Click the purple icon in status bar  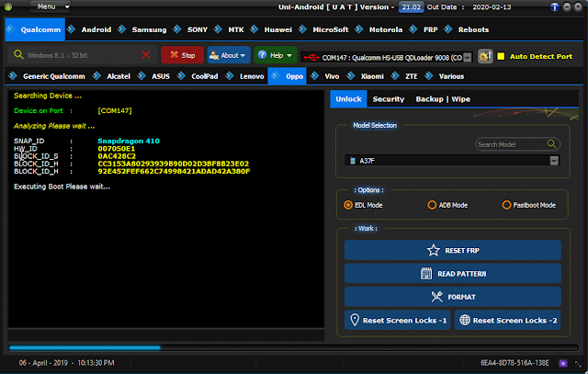click(563, 363)
